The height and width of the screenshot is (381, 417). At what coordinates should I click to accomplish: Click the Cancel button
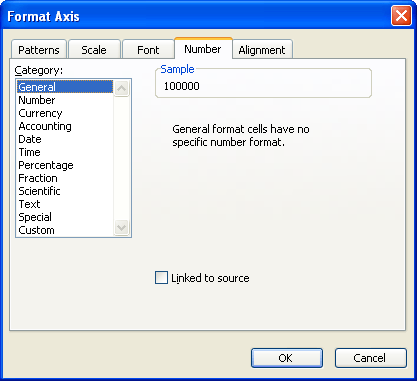coord(371,358)
